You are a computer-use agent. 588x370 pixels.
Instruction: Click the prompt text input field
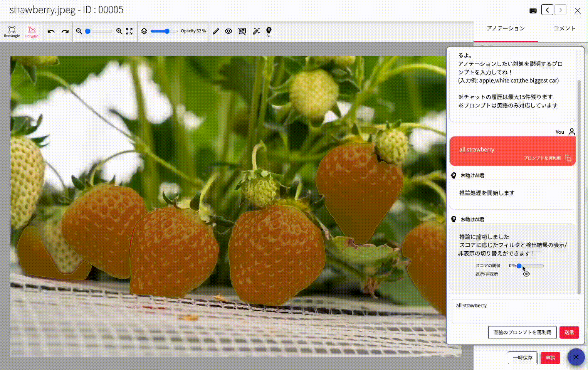[515, 311]
